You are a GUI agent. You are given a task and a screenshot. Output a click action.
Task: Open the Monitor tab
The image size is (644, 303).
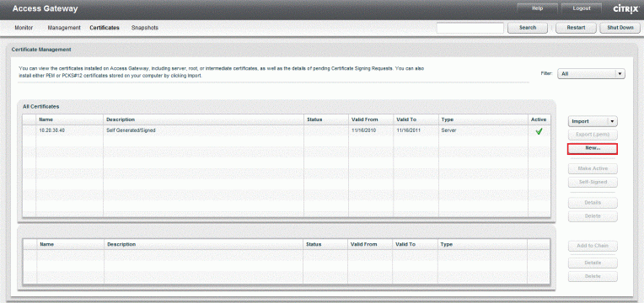tap(24, 28)
